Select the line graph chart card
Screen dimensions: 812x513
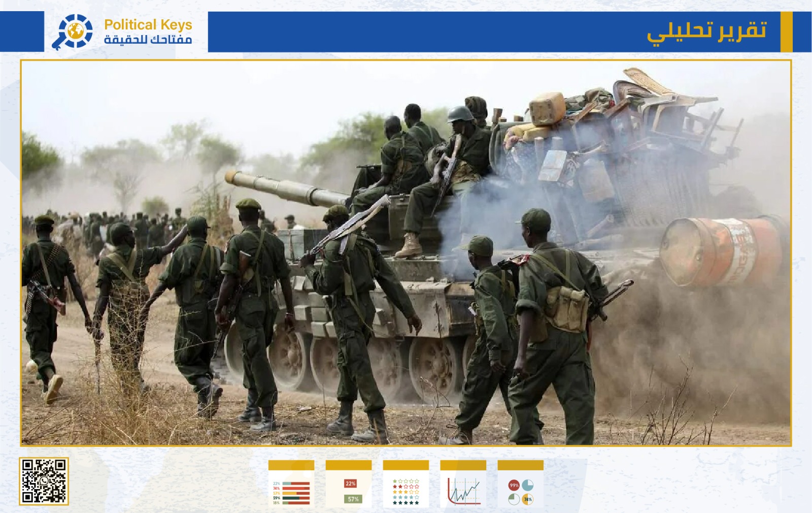coord(463,484)
